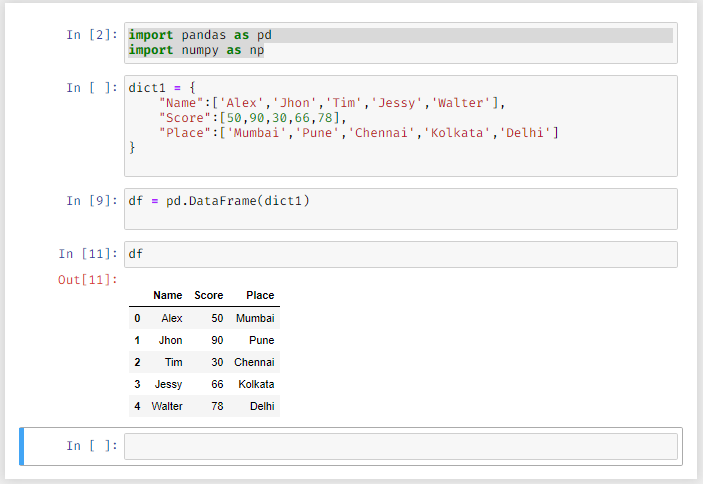Click the Mumbai cell in the table

pyautogui.click(x=255, y=318)
